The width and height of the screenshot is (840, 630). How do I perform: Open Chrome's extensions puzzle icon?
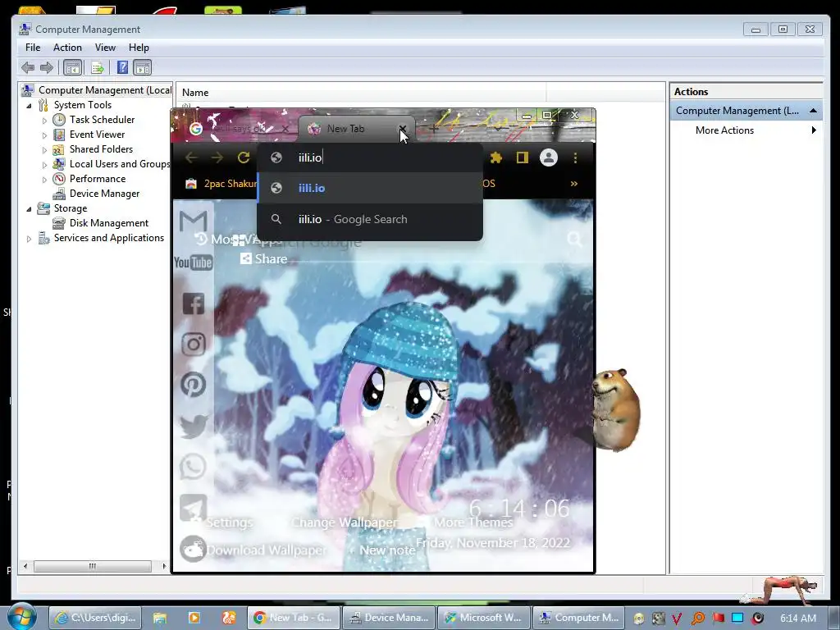(x=495, y=157)
